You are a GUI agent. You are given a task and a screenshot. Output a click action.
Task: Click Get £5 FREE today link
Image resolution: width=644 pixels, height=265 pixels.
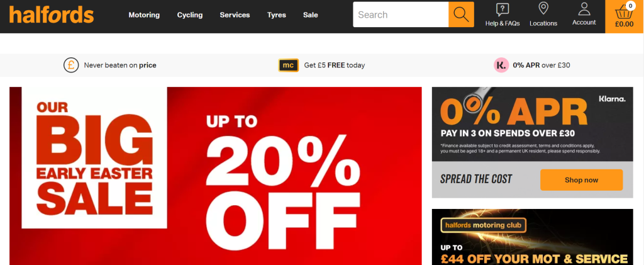coord(335,65)
